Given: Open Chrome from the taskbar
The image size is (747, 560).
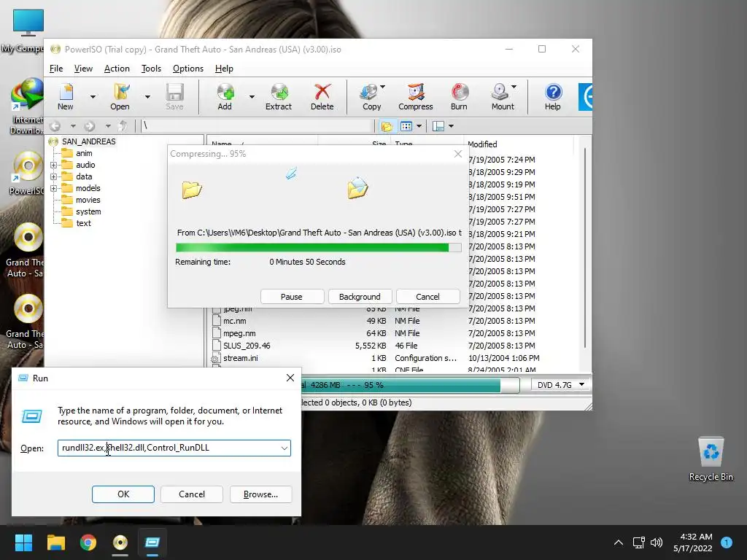Looking at the screenshot, I should [88, 542].
